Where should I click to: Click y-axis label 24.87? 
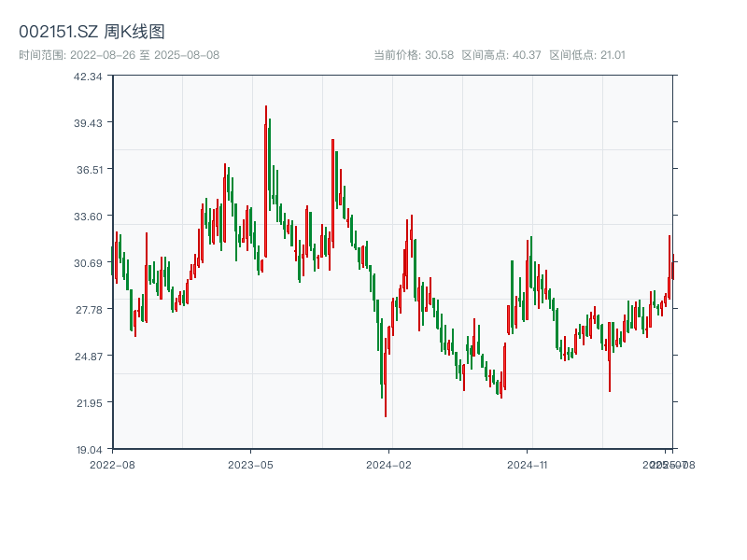tap(88, 357)
